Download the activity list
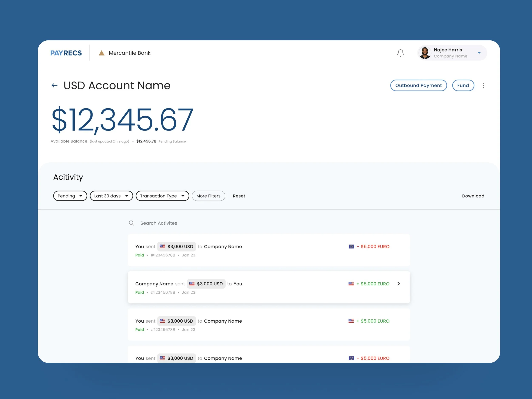 click(x=473, y=196)
